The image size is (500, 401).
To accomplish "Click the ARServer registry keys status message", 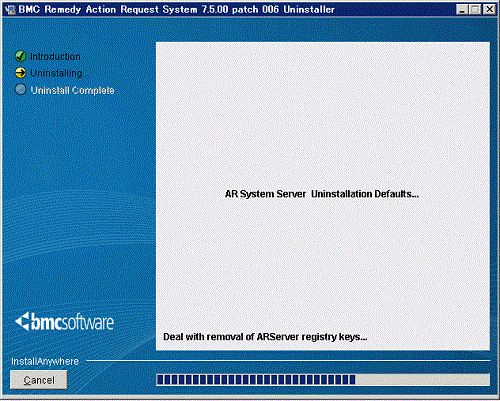I will (x=265, y=337).
